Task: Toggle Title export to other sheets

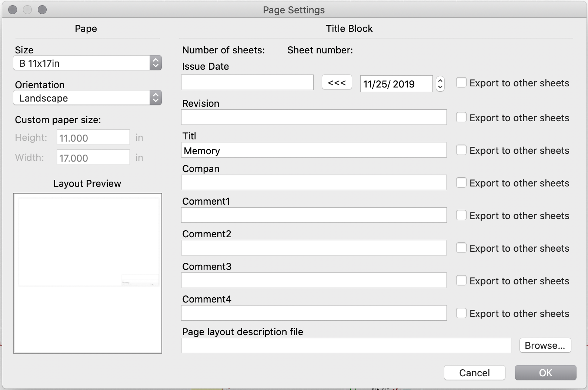Action: click(461, 150)
